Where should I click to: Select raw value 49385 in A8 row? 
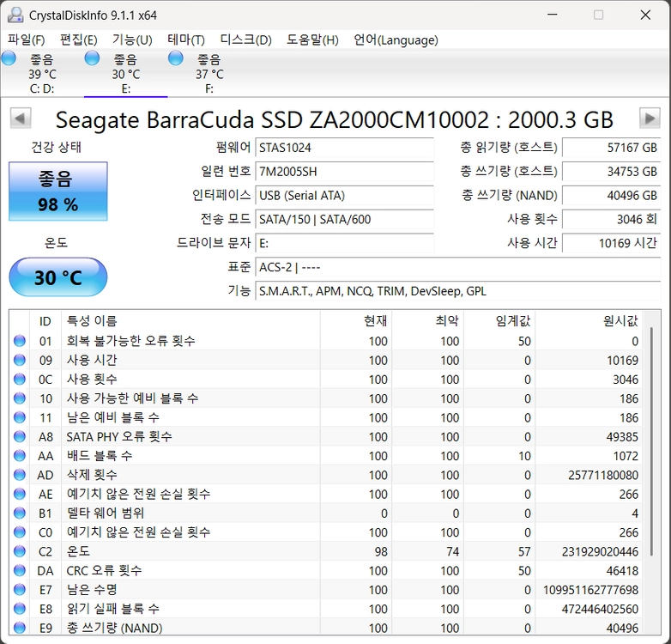tap(622, 437)
